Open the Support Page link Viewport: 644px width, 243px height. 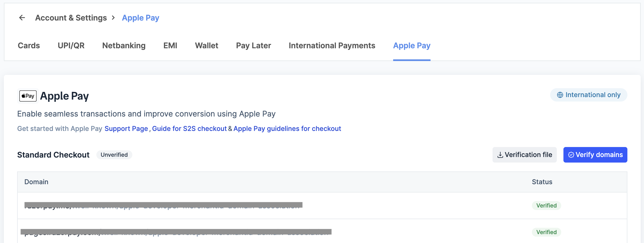(126, 129)
